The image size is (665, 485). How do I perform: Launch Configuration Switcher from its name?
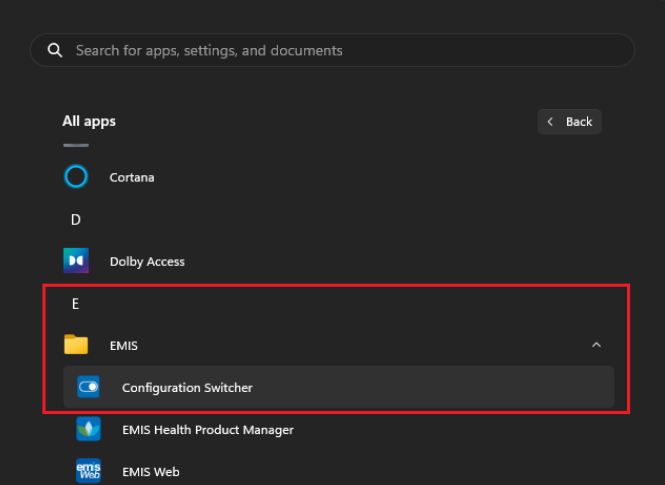[187, 387]
